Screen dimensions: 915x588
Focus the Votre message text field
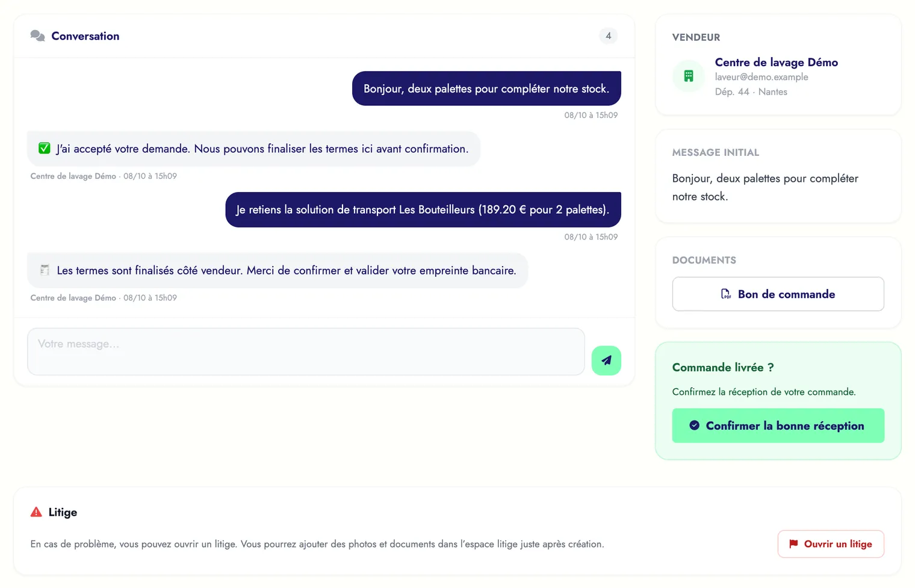pyautogui.click(x=306, y=351)
